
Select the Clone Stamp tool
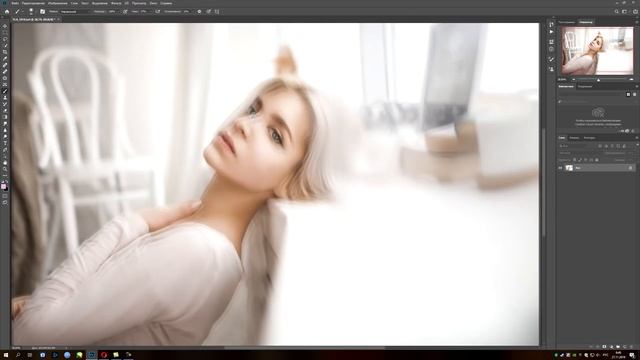coord(5,98)
